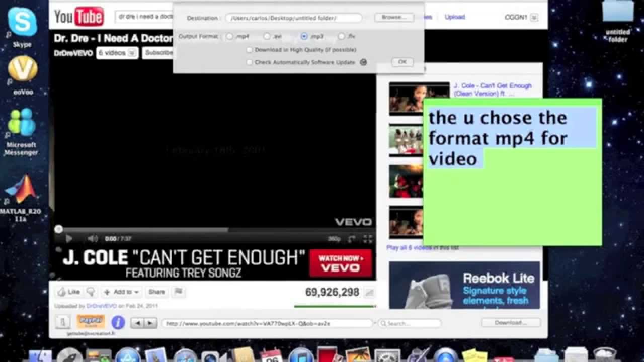This screenshot has width=644, height=362.
Task: Open the blue info icon
Action: (x=118, y=322)
